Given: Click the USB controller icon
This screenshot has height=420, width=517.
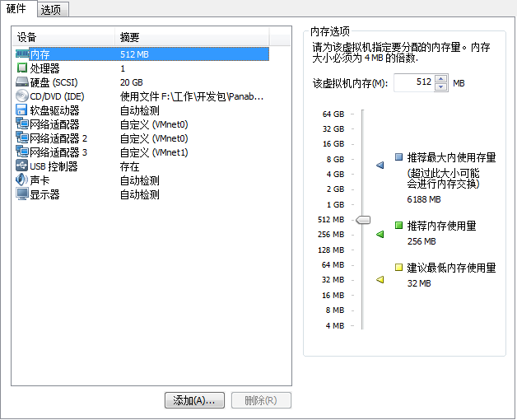Looking at the screenshot, I should click(21, 166).
